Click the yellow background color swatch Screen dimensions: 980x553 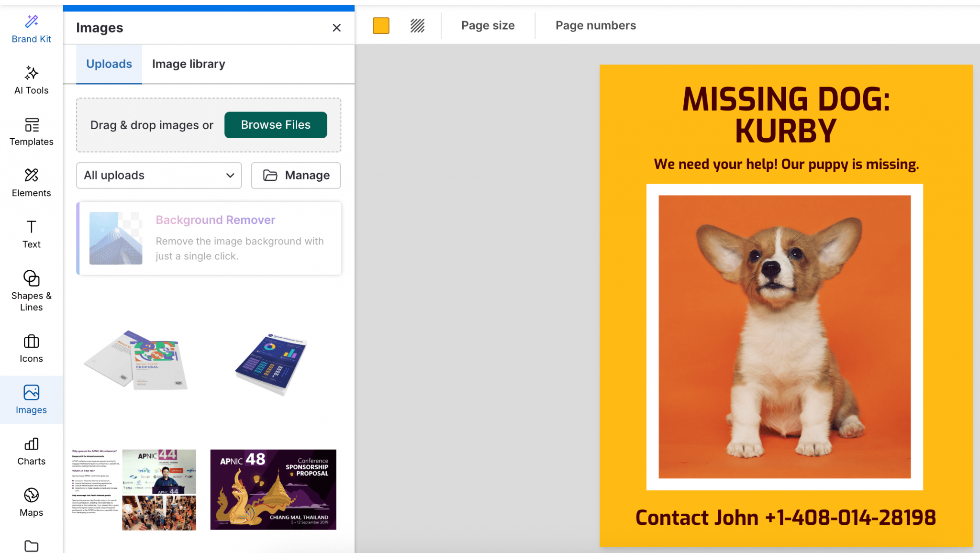tap(381, 26)
